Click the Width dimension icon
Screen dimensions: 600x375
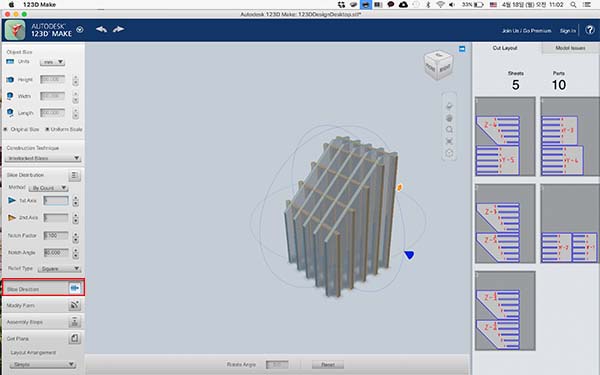pyautogui.click(x=10, y=96)
